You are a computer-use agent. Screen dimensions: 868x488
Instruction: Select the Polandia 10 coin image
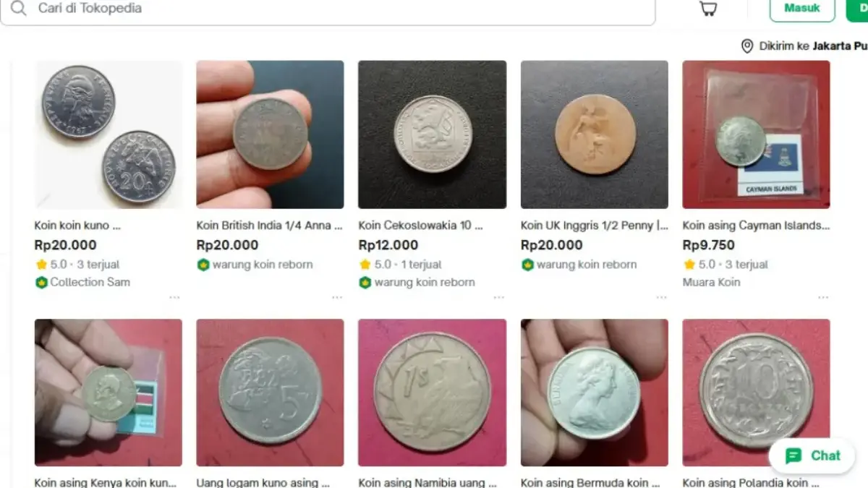click(x=757, y=393)
